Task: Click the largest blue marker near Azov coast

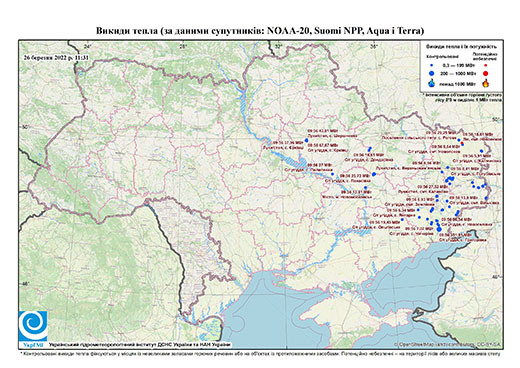Action: coord(439,229)
